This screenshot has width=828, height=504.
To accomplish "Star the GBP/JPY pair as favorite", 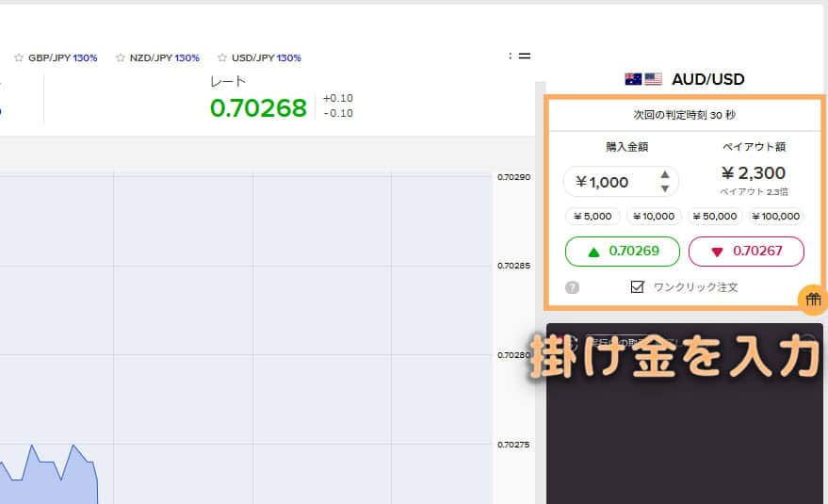I will (x=19, y=57).
